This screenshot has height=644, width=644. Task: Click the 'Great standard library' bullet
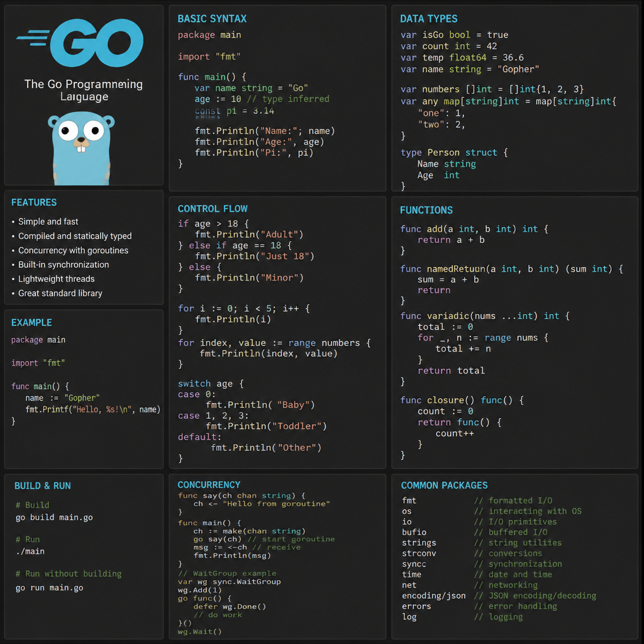tap(57, 293)
